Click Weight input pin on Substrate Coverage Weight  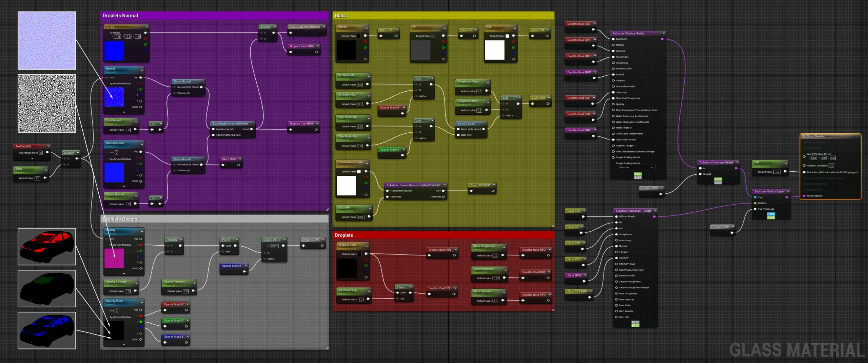tap(701, 174)
